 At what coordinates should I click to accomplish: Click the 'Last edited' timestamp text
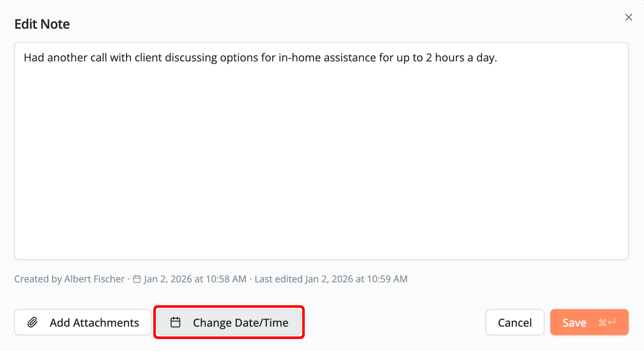click(332, 279)
